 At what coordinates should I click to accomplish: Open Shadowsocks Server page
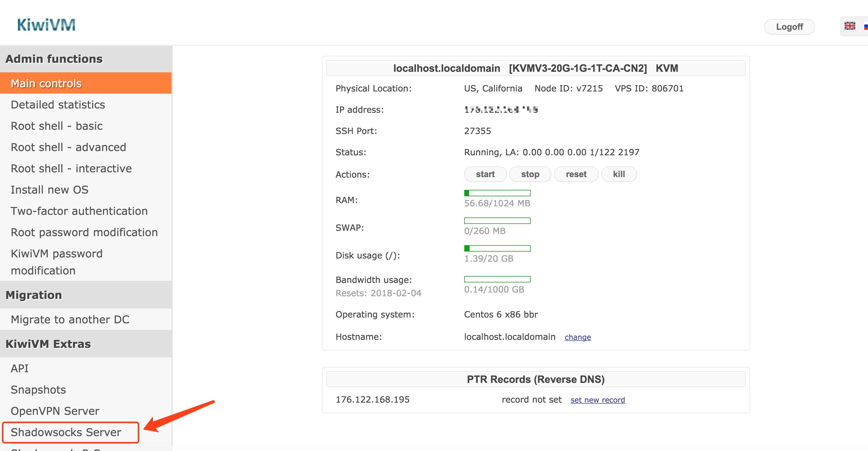click(x=66, y=432)
